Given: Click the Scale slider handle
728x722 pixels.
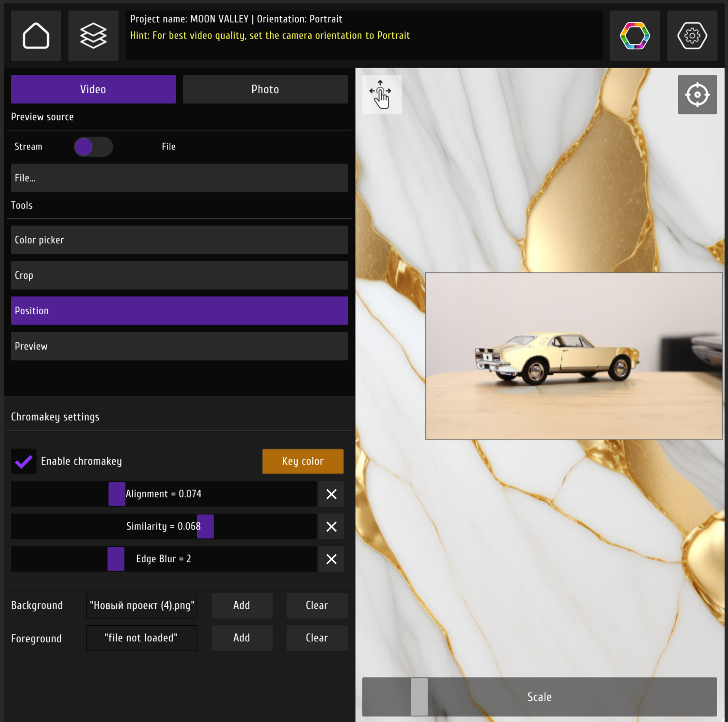Looking at the screenshot, I should pos(419,697).
